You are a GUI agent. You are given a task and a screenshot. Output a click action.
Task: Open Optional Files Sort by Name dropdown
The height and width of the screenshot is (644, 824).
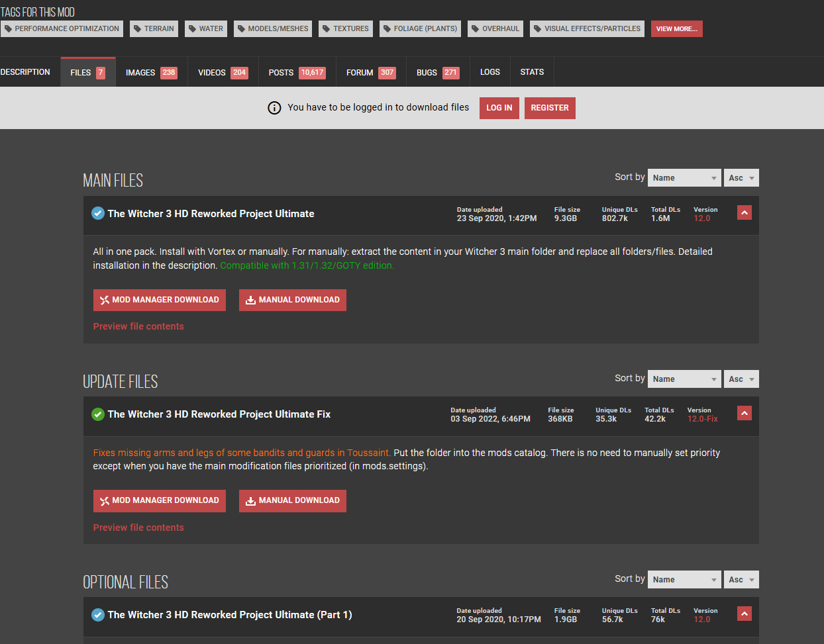684,579
